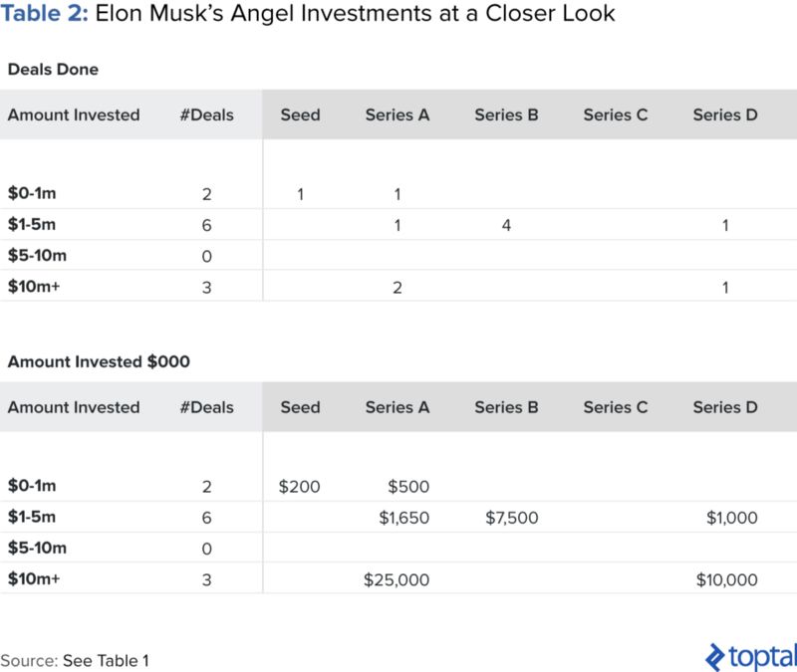The width and height of the screenshot is (797, 672).
Task: Click the $5-10m row label in Deals Done
Action: (38, 256)
